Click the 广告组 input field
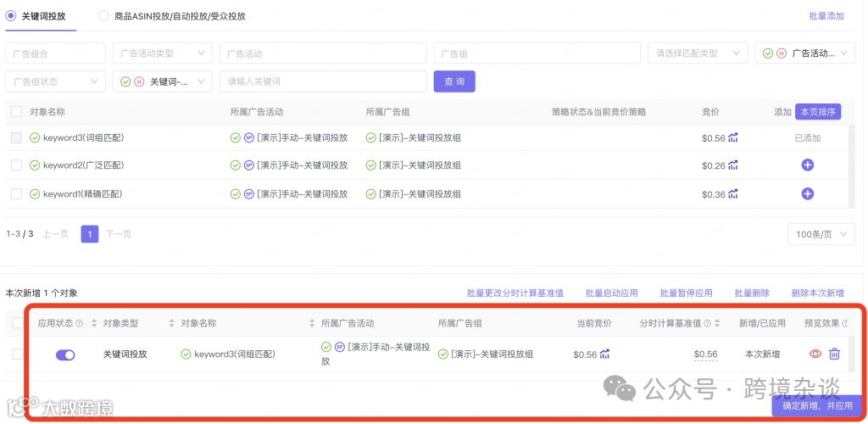 (x=537, y=53)
